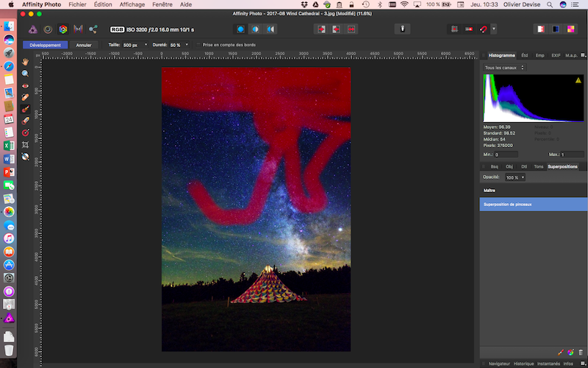Select the White Balance tool

tap(25, 157)
